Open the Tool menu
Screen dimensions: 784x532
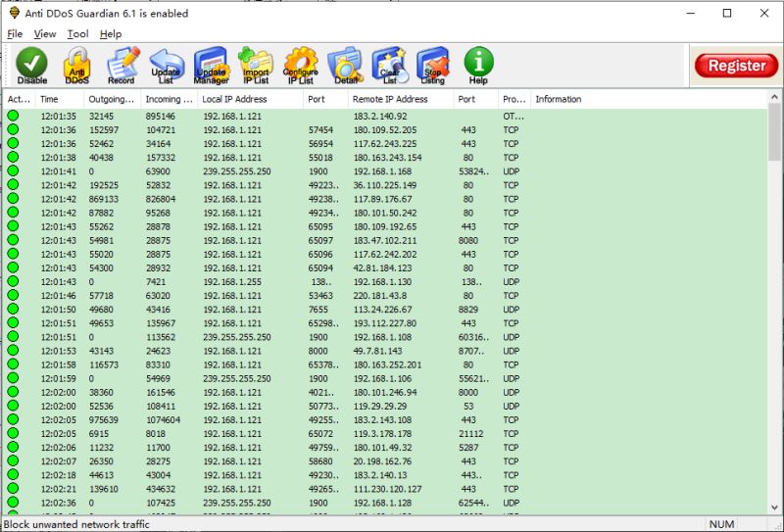(77, 34)
